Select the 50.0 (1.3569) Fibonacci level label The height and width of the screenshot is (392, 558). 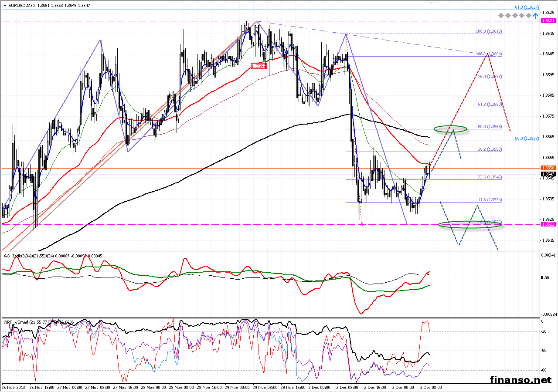(x=489, y=127)
